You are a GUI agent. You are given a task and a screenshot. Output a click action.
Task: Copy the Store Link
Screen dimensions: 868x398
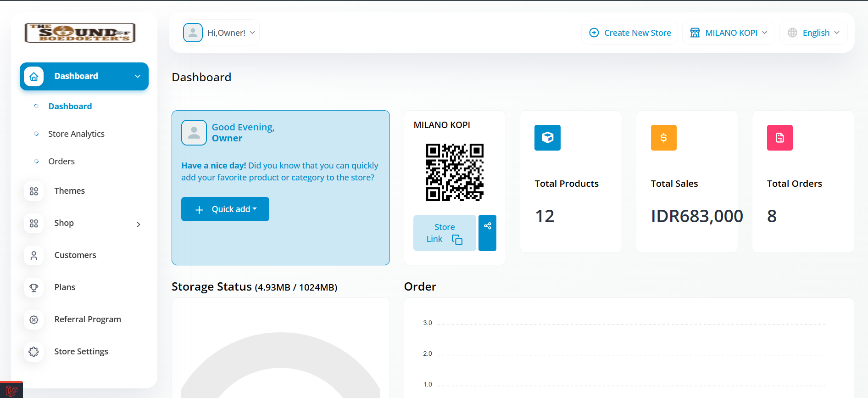445,233
